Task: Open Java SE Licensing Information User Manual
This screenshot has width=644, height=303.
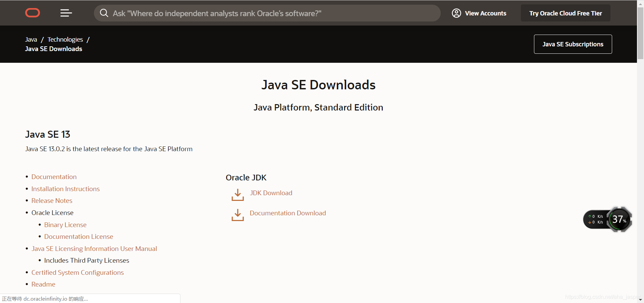Action: 94,249
